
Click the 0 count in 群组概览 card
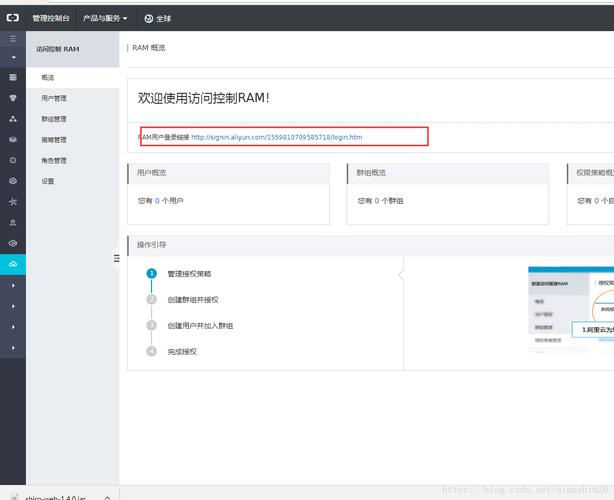click(x=377, y=200)
